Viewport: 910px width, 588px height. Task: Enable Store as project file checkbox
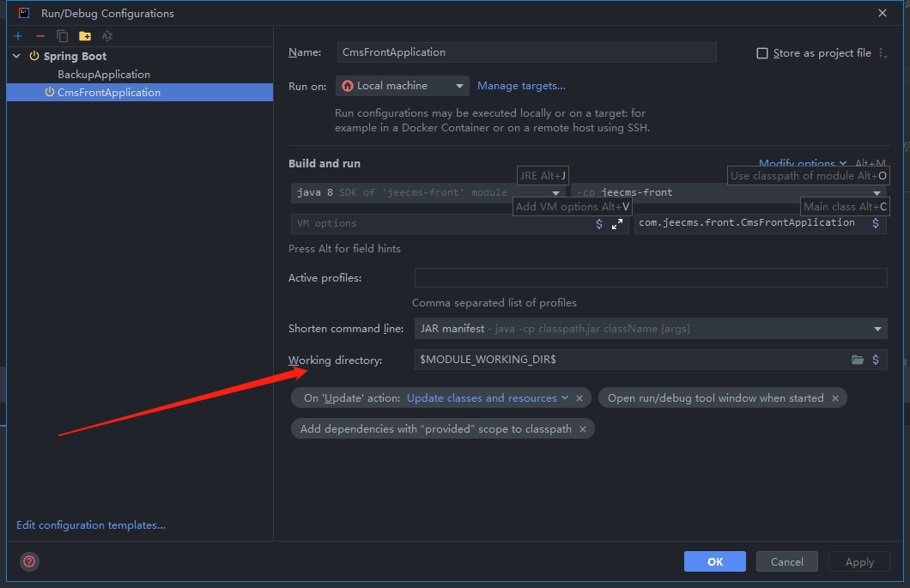[761, 53]
